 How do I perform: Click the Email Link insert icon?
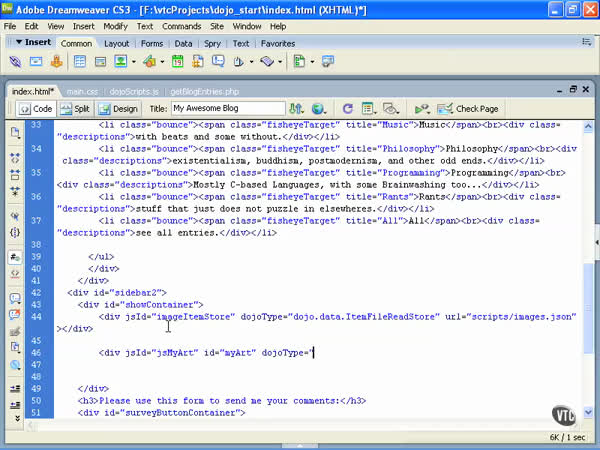(37, 62)
